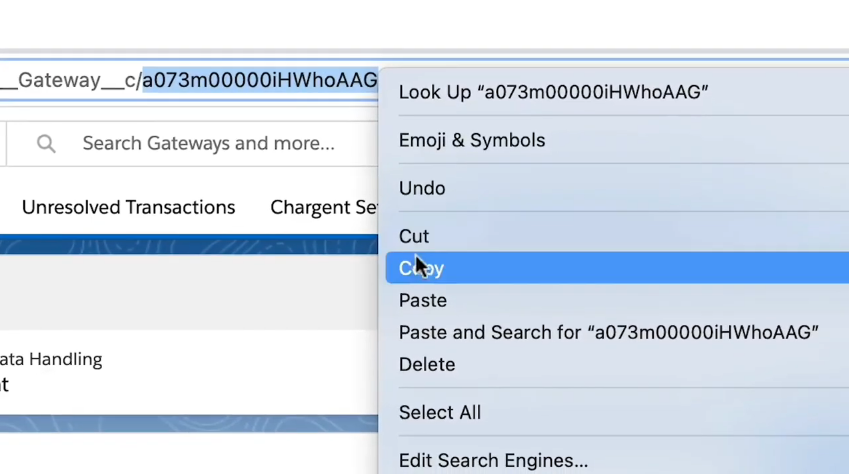Select Cut in the context menu

414,236
